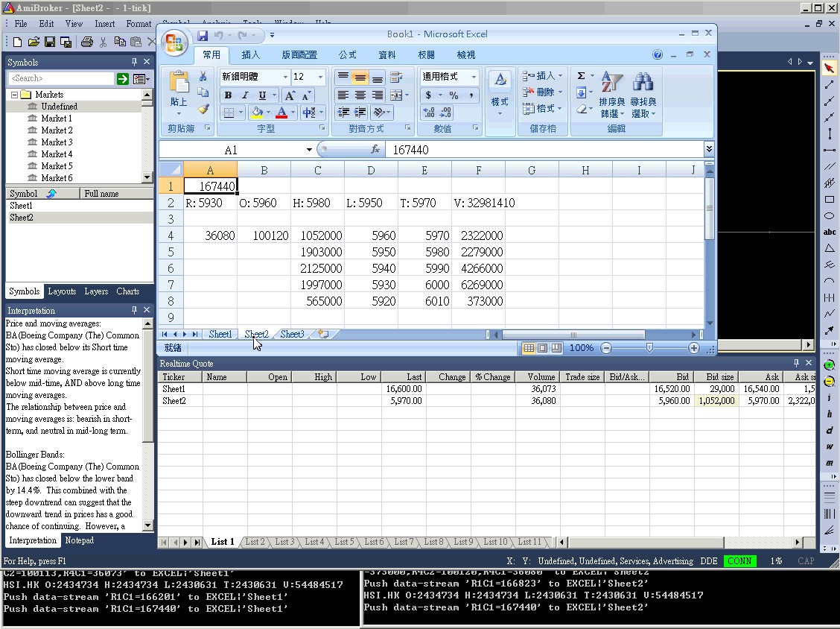The width and height of the screenshot is (840, 629).
Task: Click the Excel sort and filter icon
Action: tap(612, 82)
